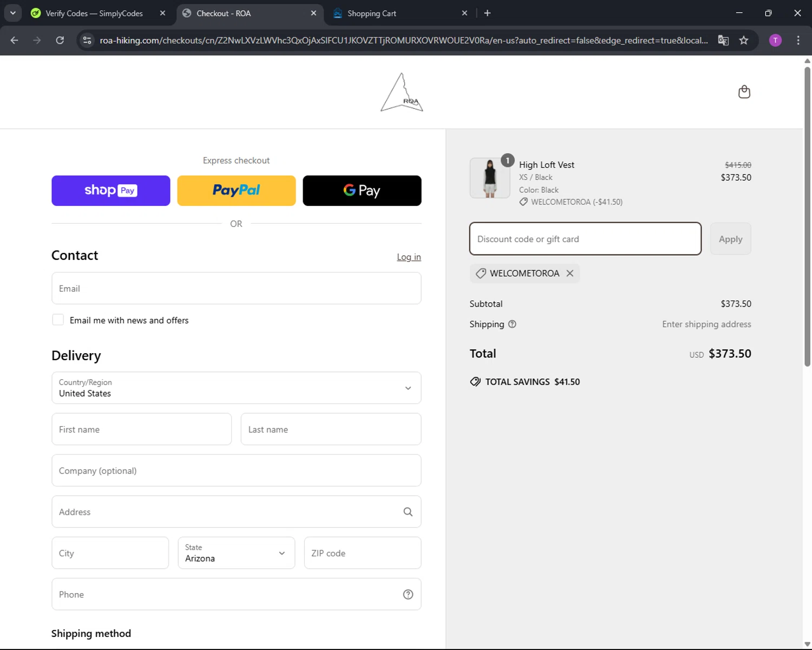This screenshot has height=650, width=812.
Task: Open the Chrome three-dot menu
Action: (798, 40)
